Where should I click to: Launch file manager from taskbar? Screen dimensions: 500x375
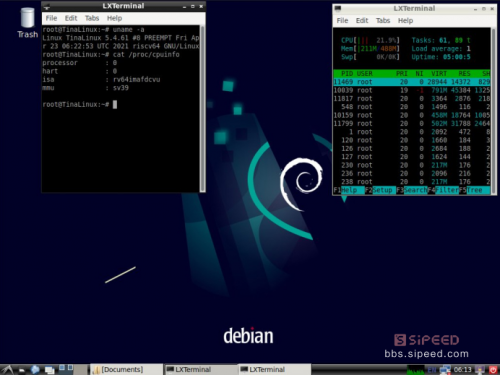pos(22,370)
